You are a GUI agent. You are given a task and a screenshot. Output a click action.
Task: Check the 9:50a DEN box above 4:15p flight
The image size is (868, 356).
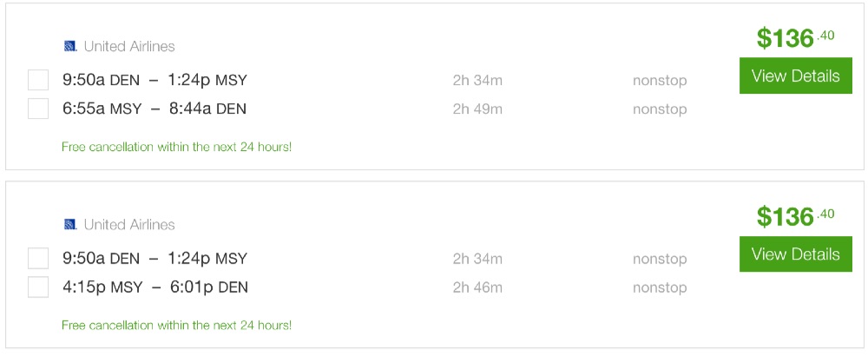coord(38,259)
